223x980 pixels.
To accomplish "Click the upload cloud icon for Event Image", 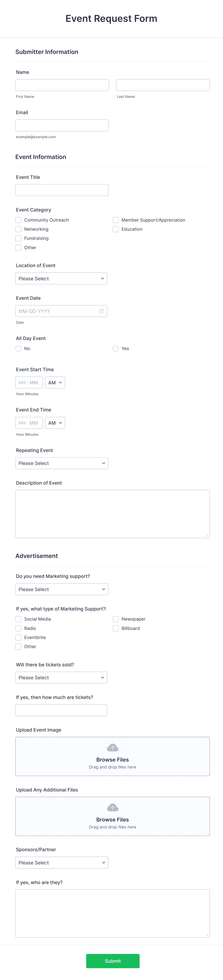I will pos(112,747).
